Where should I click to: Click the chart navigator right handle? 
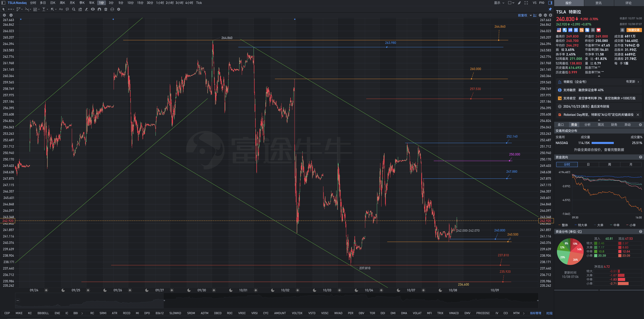(537, 301)
